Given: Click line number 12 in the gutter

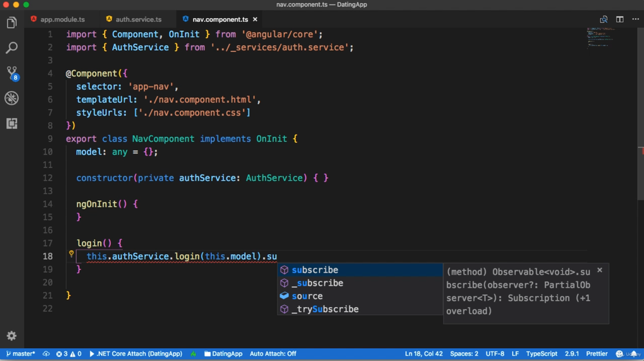Looking at the screenshot, I should tap(48, 178).
